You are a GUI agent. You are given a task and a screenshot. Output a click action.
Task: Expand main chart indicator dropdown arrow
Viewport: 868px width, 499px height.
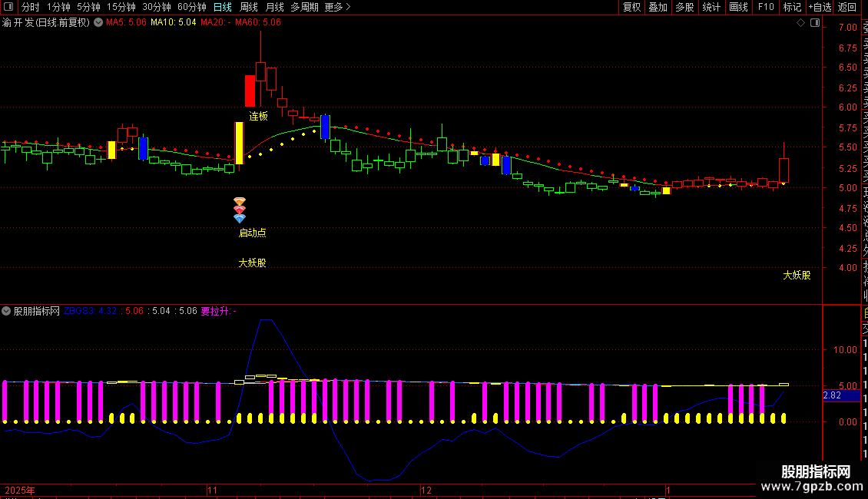coord(98,22)
